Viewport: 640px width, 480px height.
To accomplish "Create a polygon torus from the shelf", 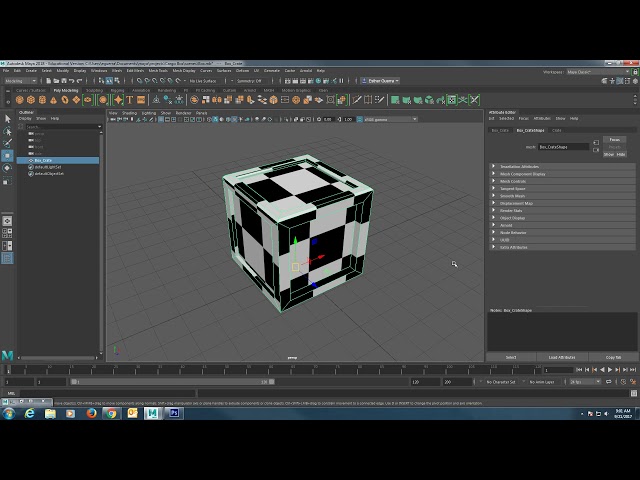I will coord(65,100).
